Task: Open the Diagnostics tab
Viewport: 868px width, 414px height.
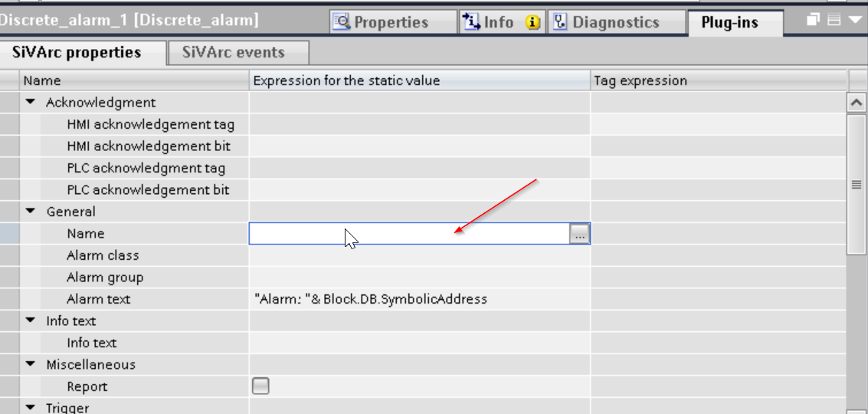Action: point(616,22)
